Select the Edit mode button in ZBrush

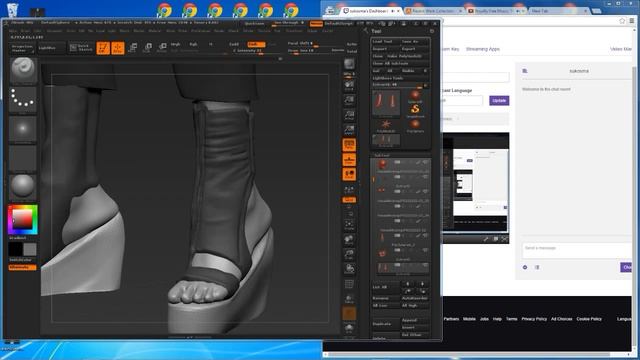pyautogui.click(x=103, y=48)
